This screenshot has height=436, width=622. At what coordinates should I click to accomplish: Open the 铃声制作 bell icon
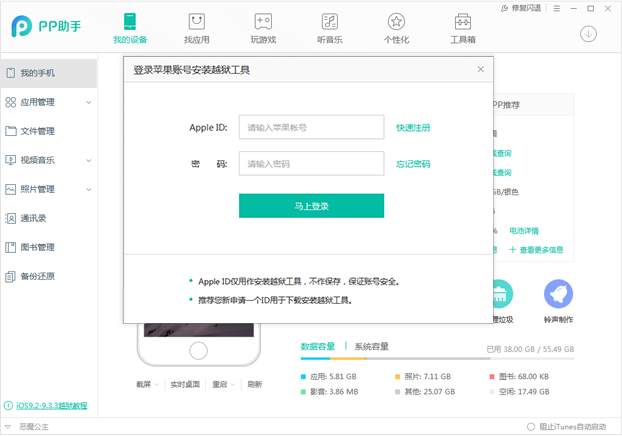[558, 294]
